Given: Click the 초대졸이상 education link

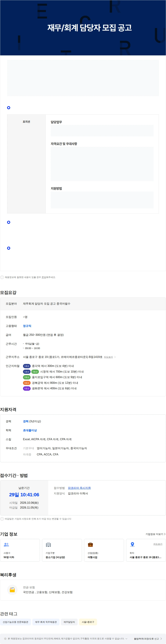Looking at the screenshot, I should pos(30,430).
